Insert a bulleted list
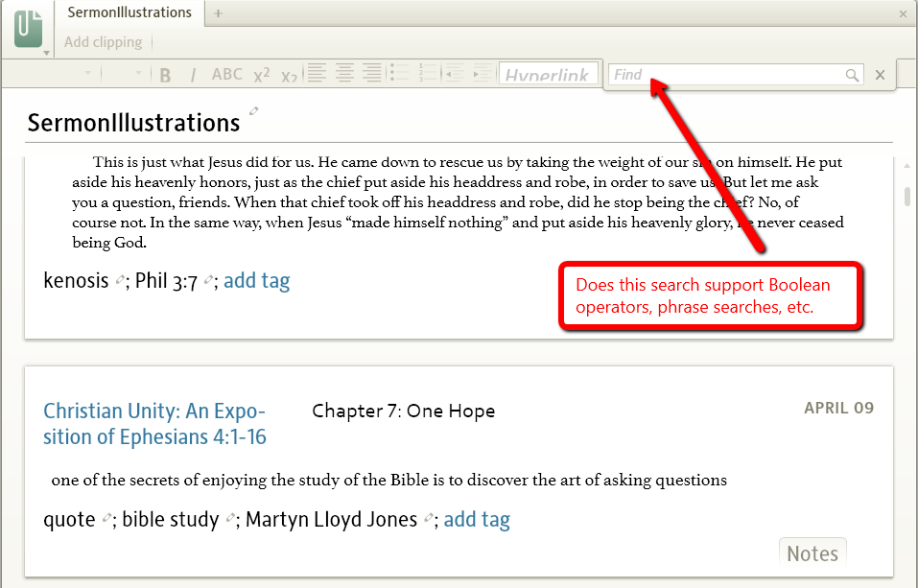This screenshot has height=588, width=918. (400, 74)
